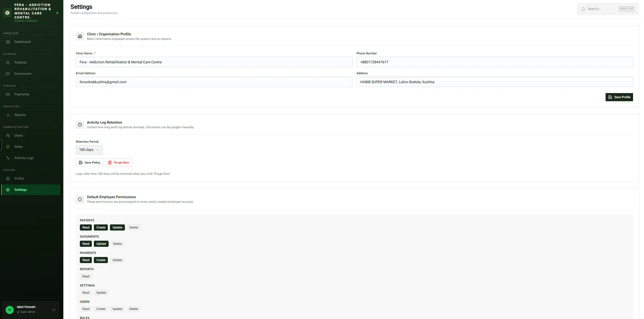
Task: Click the Iqbal Hossain user name
Action: [26, 307]
